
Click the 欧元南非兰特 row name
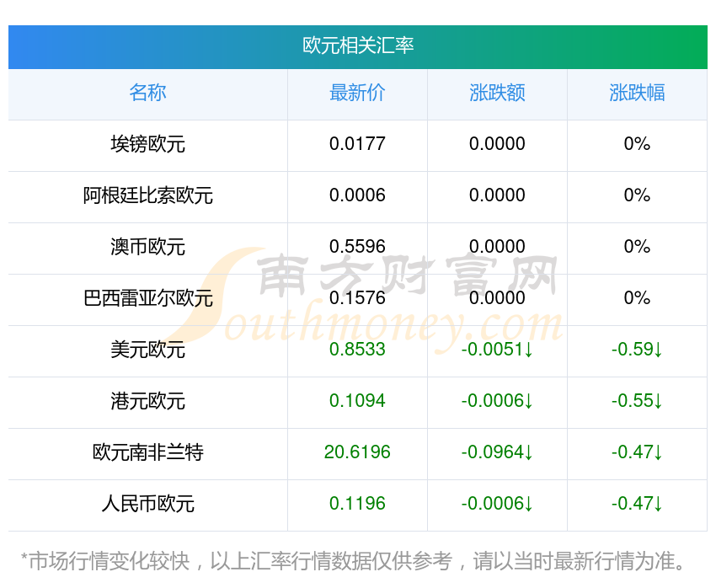point(147,452)
